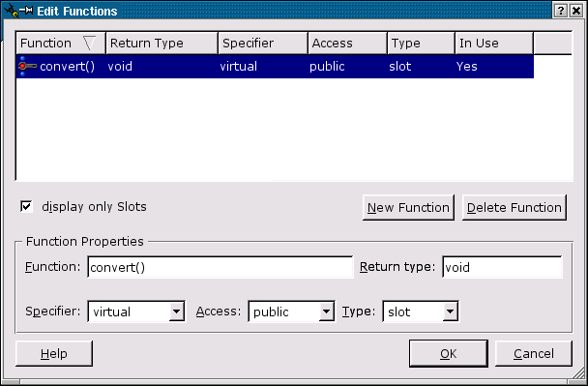Viewport: 588px width, 386px height.
Task: Sort by the Return Type column header
Action: (x=162, y=44)
